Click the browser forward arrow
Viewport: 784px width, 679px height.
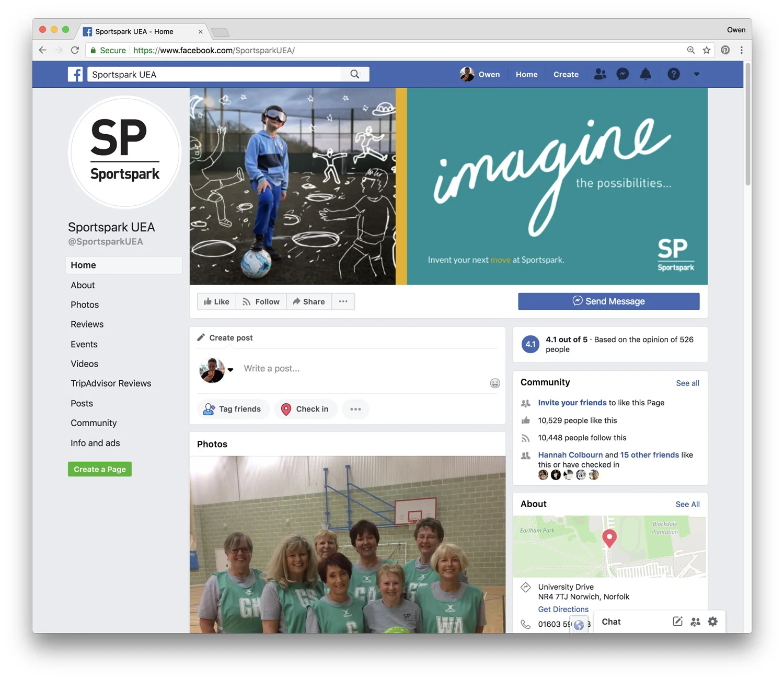pyautogui.click(x=59, y=50)
